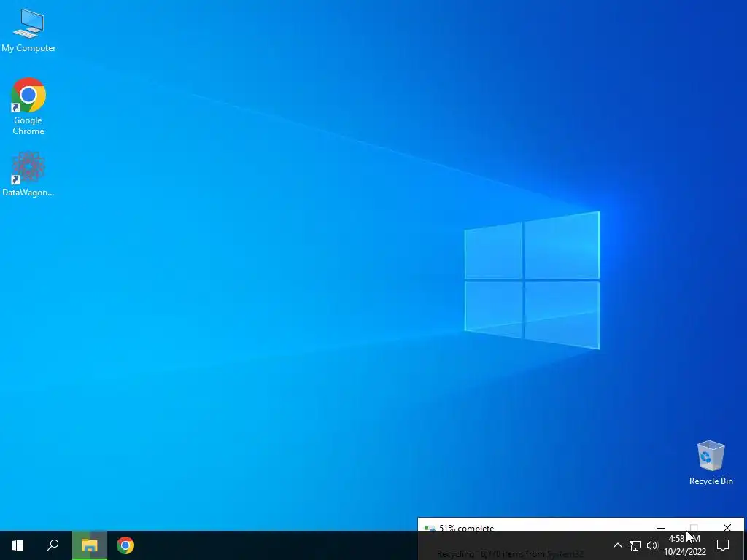Show hidden system tray icons
This screenshot has width=747, height=560.
click(x=617, y=545)
